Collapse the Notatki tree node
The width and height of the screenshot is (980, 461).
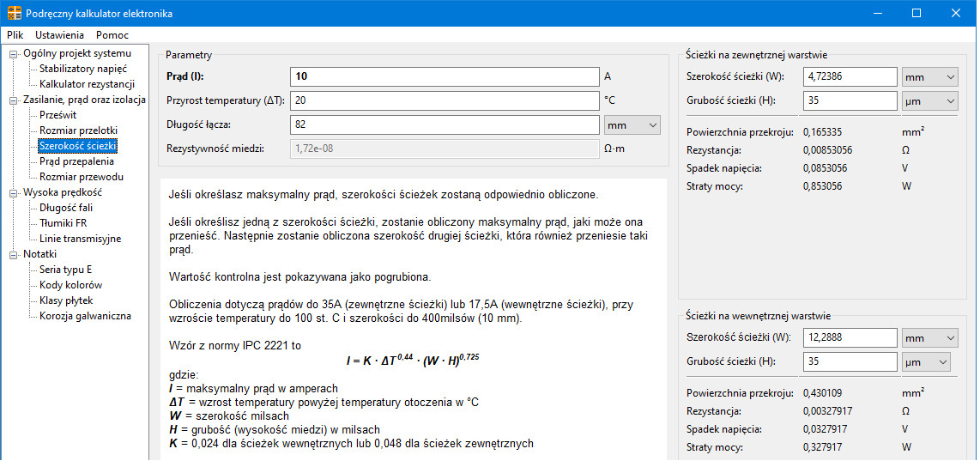point(14,255)
